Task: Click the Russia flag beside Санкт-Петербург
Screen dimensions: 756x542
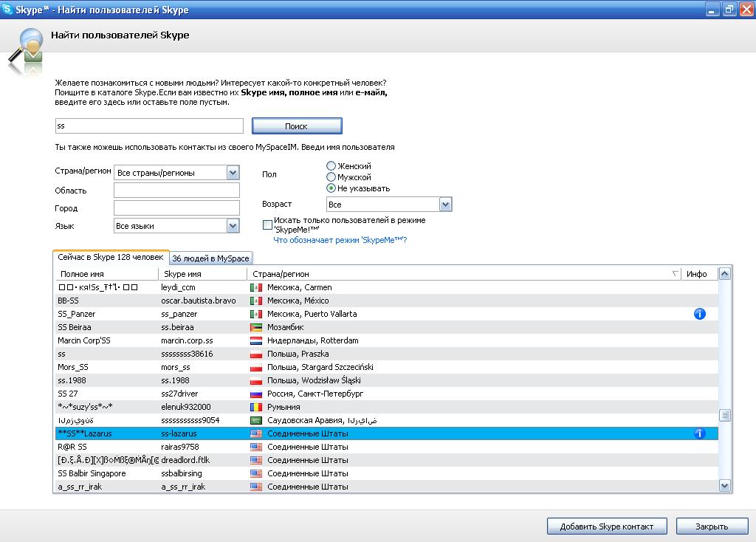Action: click(256, 394)
